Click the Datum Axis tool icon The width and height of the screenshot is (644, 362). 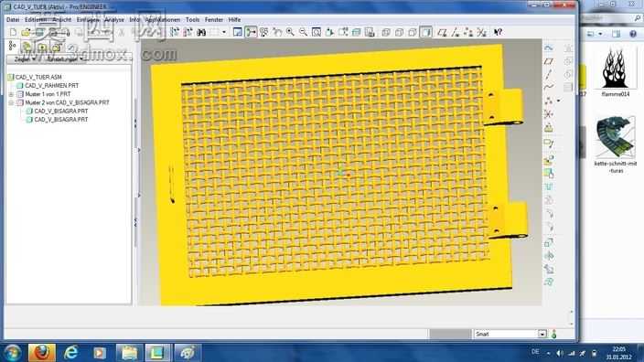(x=549, y=74)
